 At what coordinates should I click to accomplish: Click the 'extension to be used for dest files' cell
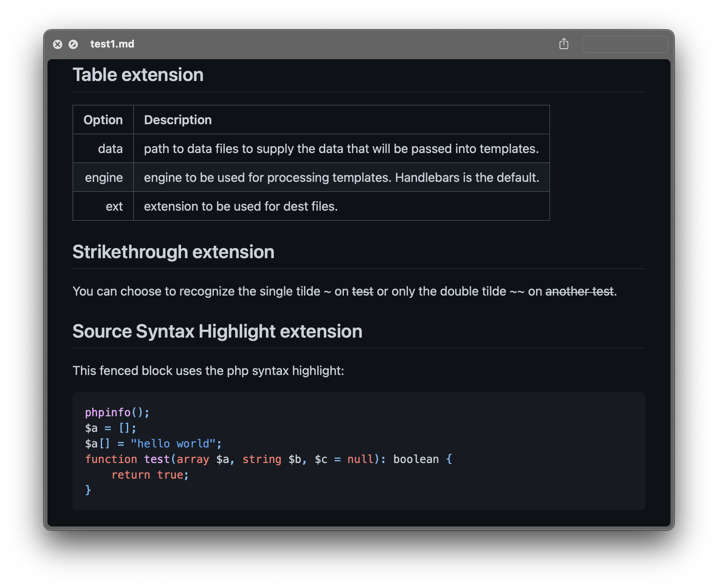pos(341,206)
